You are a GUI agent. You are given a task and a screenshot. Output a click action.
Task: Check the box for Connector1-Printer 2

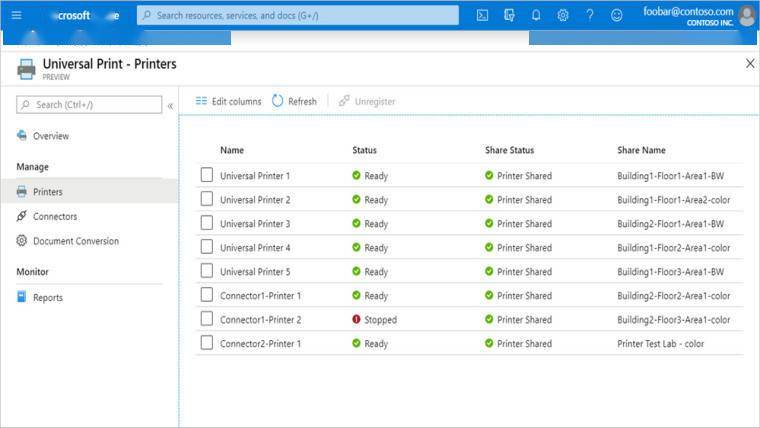pyautogui.click(x=207, y=319)
